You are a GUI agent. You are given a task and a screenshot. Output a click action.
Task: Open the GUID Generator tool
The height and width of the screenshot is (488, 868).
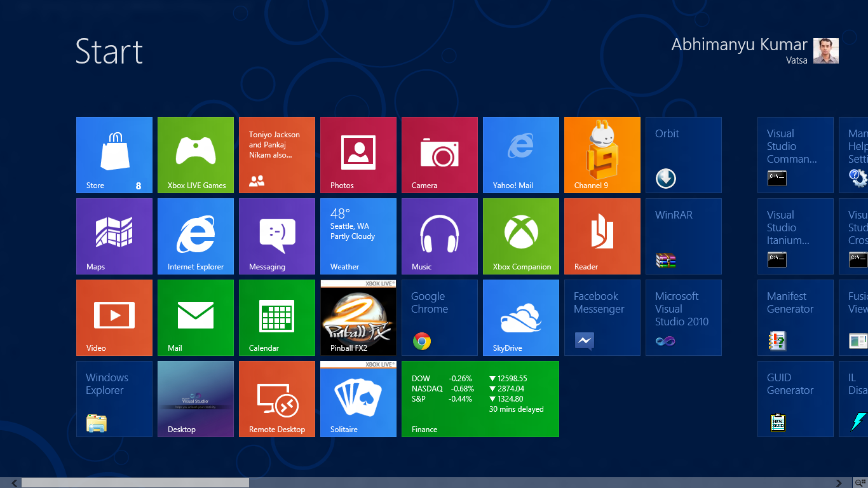tap(796, 399)
